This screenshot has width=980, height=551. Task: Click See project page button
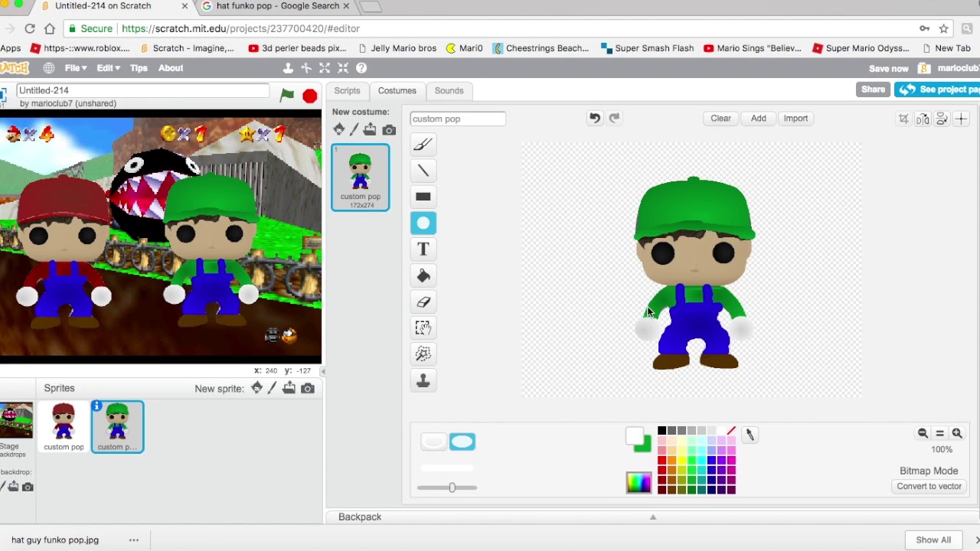938,90
